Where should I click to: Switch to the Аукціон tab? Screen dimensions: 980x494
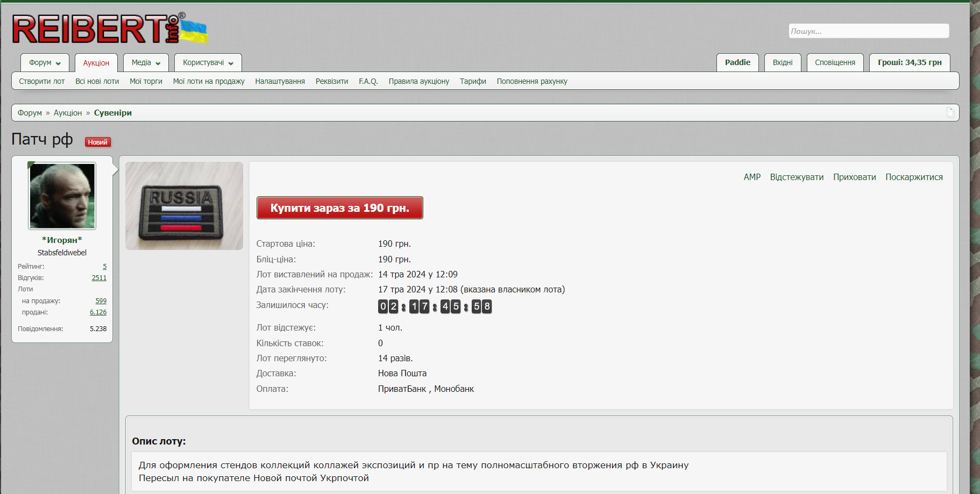point(96,63)
